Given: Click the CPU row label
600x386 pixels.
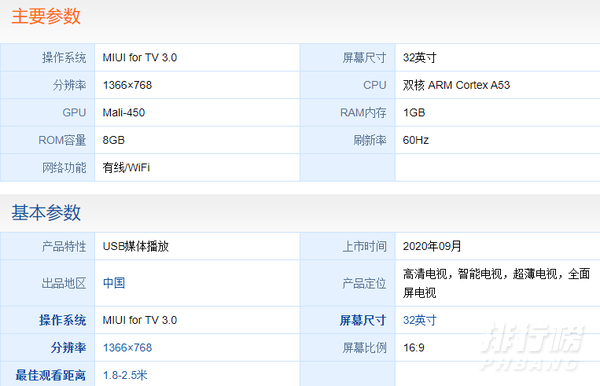Looking at the screenshot, I should click(375, 85).
